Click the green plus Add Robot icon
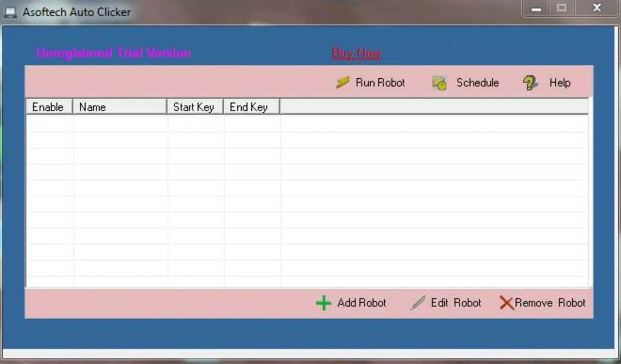Viewport: 621px width, 364px height. point(323,303)
